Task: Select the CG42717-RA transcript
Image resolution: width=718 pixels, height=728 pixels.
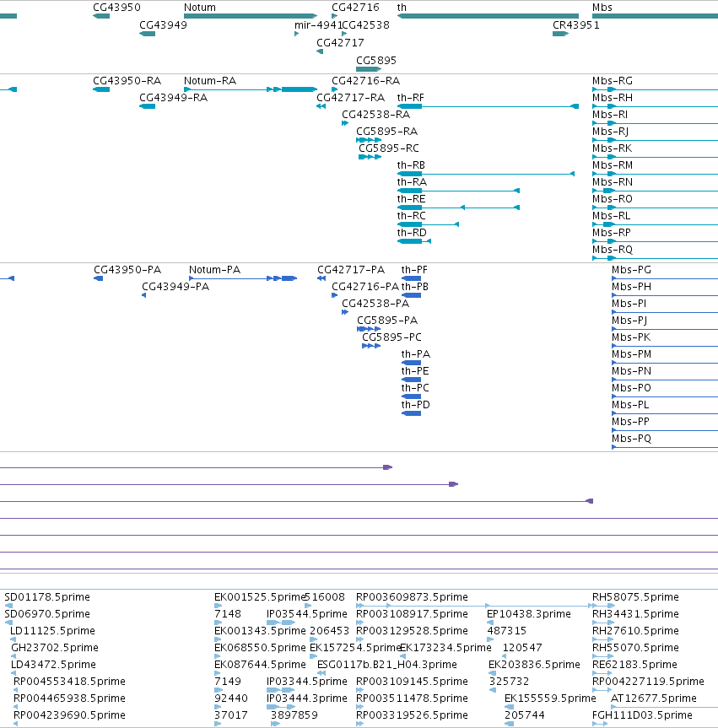Action: 321,106
